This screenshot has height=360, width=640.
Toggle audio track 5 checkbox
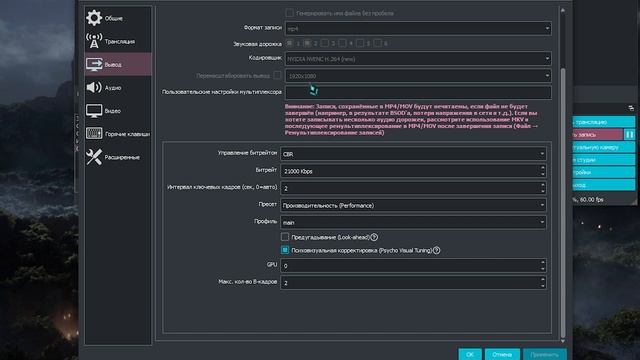360,43
